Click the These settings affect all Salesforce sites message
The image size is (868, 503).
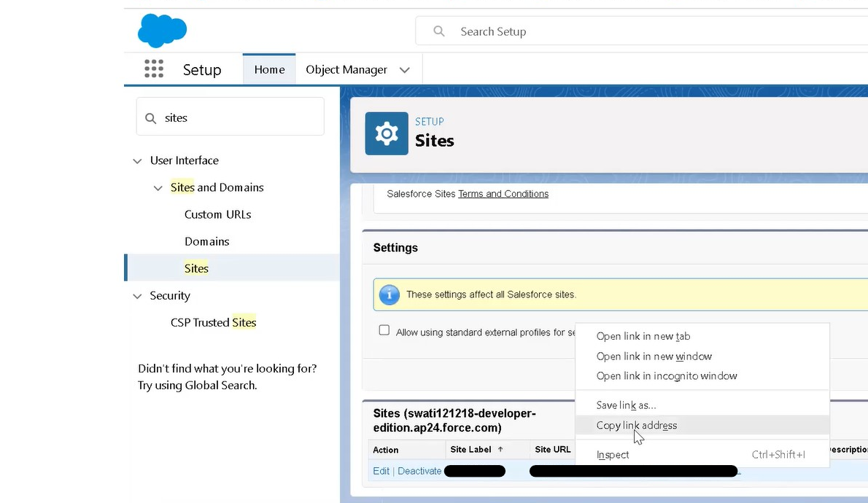tap(491, 295)
